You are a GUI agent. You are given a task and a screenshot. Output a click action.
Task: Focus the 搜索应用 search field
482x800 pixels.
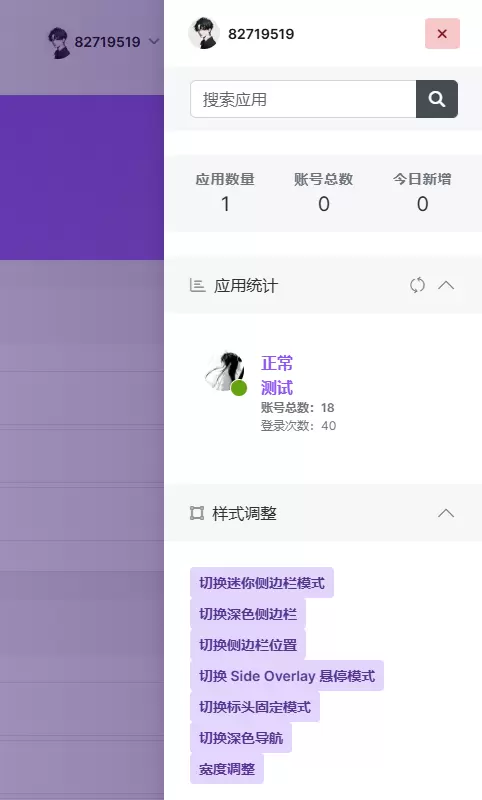coord(303,99)
